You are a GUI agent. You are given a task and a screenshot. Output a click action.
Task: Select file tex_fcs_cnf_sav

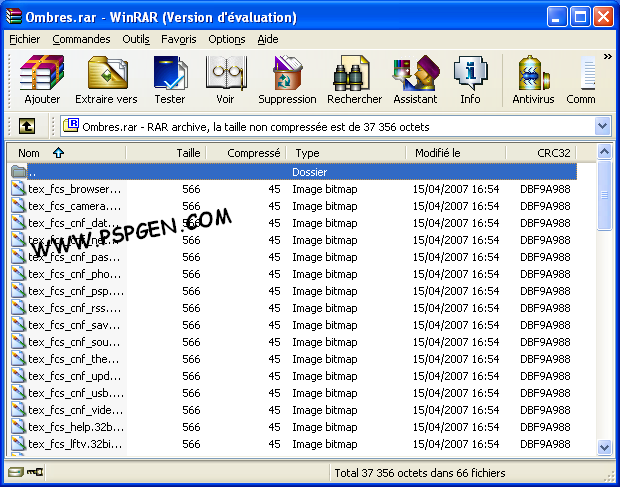[x=293, y=325]
